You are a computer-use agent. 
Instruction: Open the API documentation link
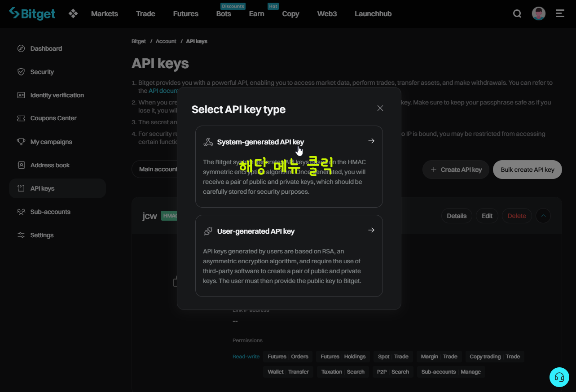[x=163, y=91]
